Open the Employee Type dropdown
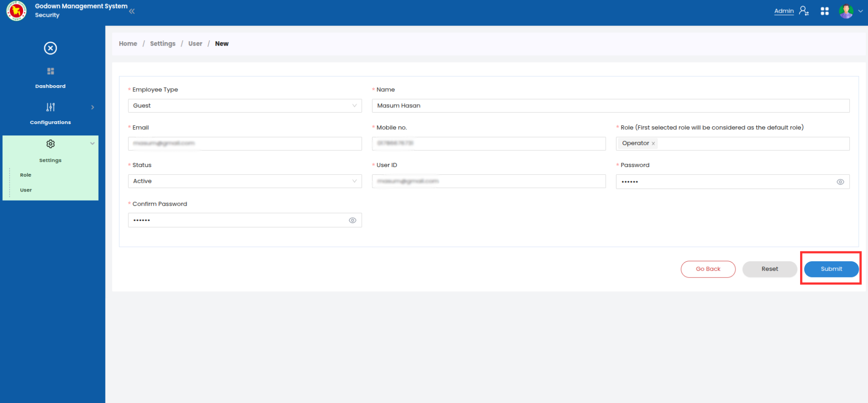 [245, 106]
